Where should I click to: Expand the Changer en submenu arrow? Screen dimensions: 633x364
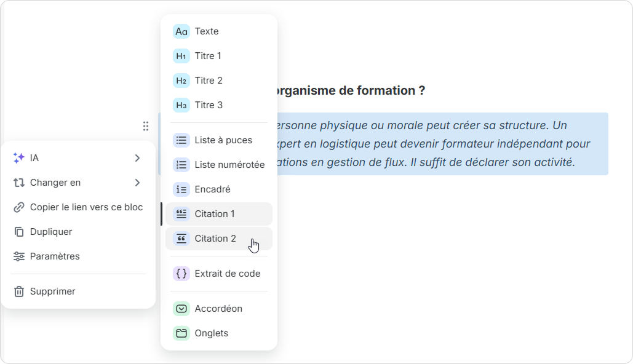(x=137, y=183)
